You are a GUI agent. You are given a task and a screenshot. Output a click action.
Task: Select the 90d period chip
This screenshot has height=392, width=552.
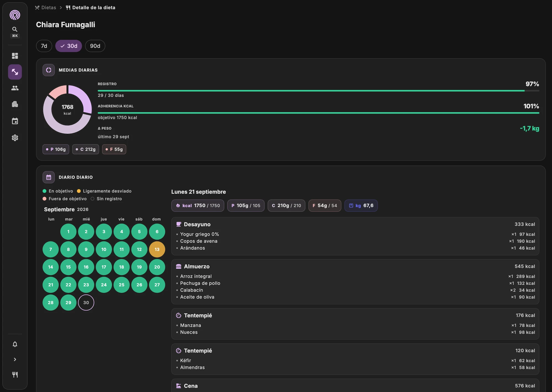click(95, 46)
